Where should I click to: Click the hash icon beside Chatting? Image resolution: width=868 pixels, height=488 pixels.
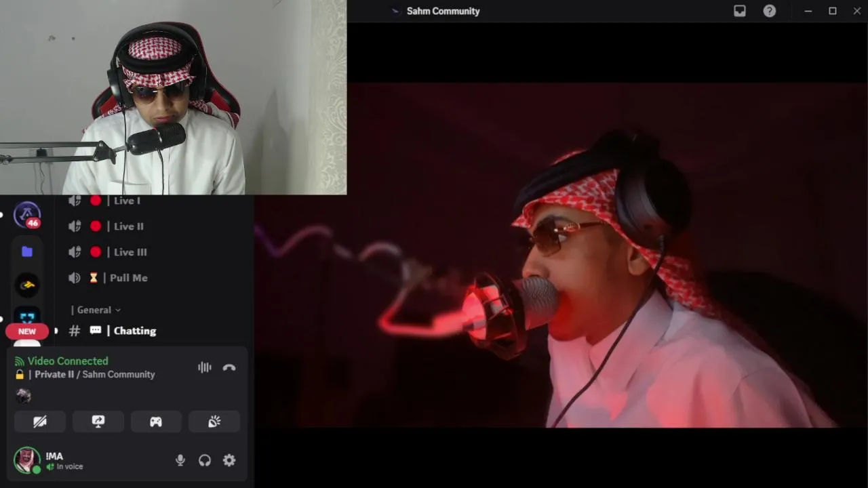(x=75, y=331)
